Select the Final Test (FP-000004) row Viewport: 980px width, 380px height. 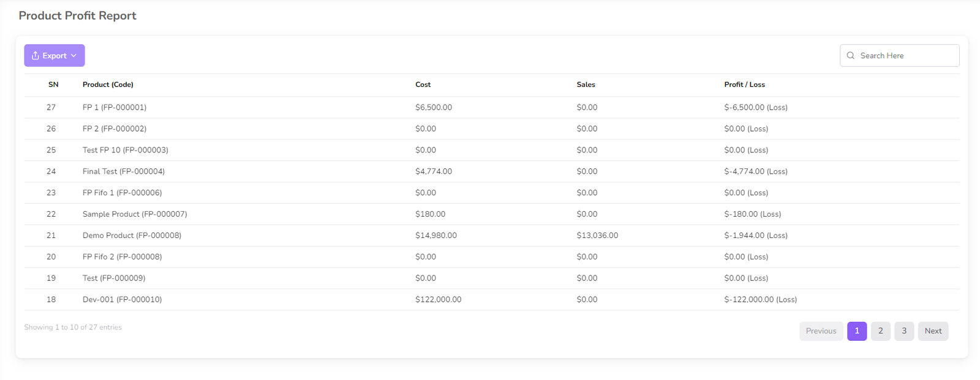[x=123, y=171]
